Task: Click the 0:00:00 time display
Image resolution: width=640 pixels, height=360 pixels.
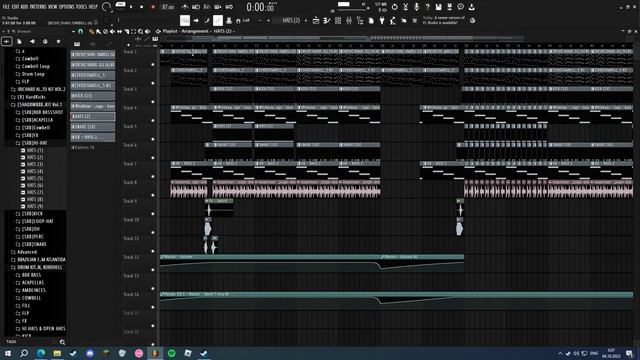Action: pos(261,7)
